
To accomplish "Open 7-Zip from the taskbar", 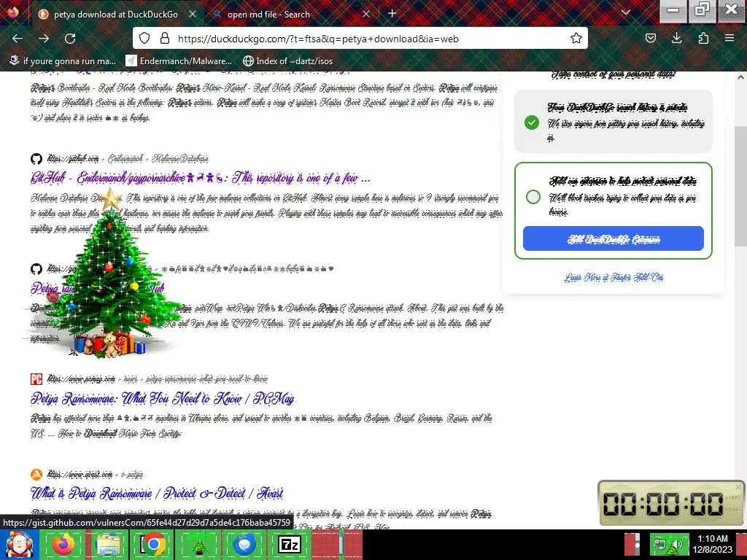I will pyautogui.click(x=289, y=545).
